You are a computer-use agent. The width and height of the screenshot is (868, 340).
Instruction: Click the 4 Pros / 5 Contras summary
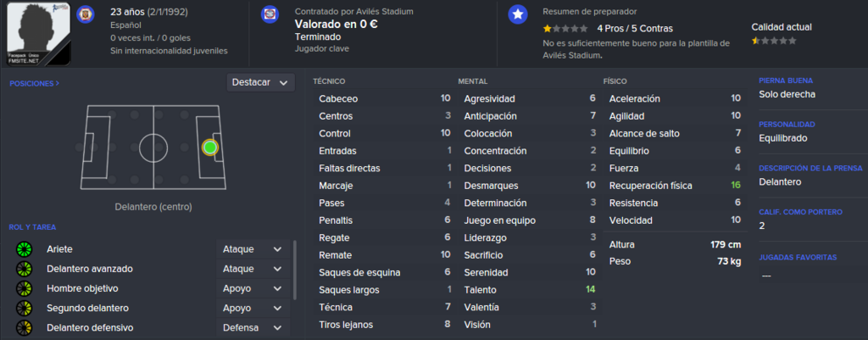635,28
